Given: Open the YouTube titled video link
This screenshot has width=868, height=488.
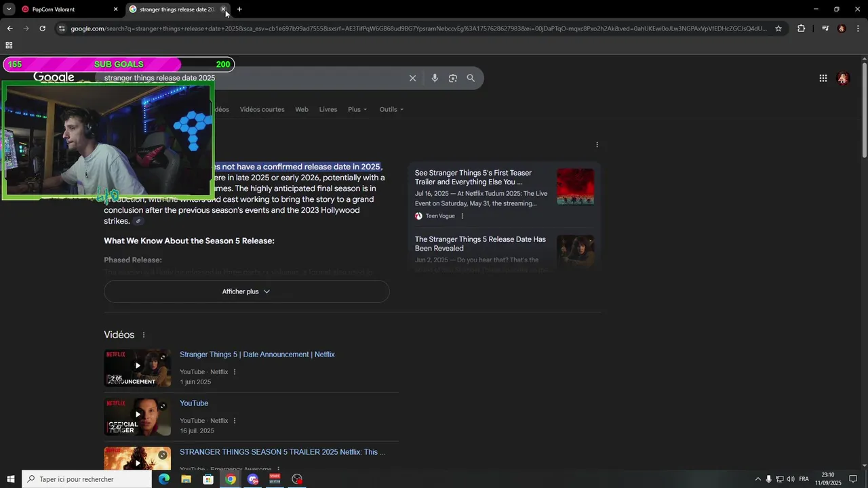Looking at the screenshot, I should coord(194,403).
